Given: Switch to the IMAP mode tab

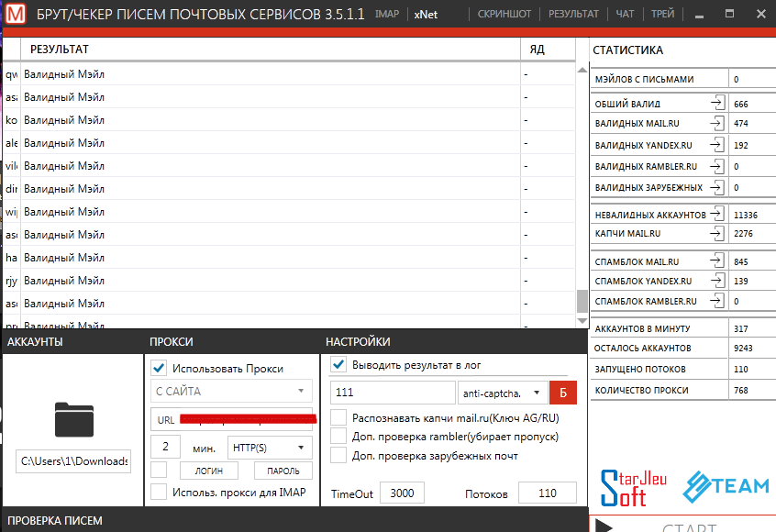Looking at the screenshot, I should (387, 14).
